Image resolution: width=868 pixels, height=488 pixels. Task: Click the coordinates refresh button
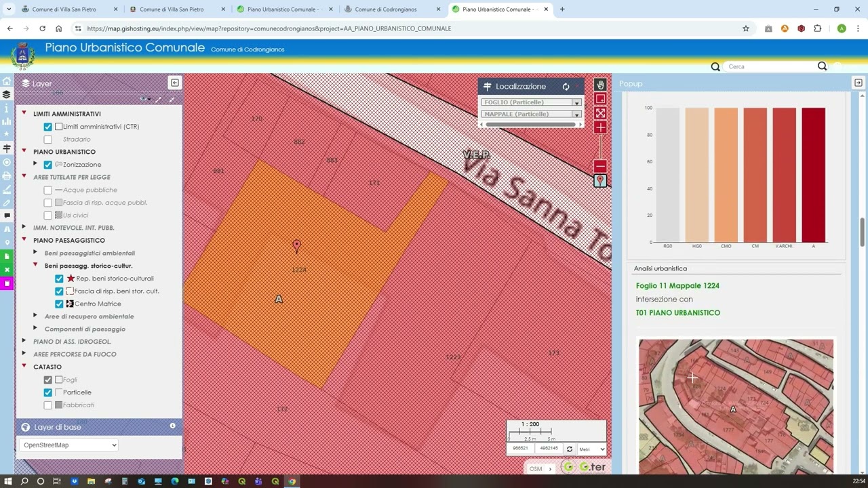click(570, 449)
